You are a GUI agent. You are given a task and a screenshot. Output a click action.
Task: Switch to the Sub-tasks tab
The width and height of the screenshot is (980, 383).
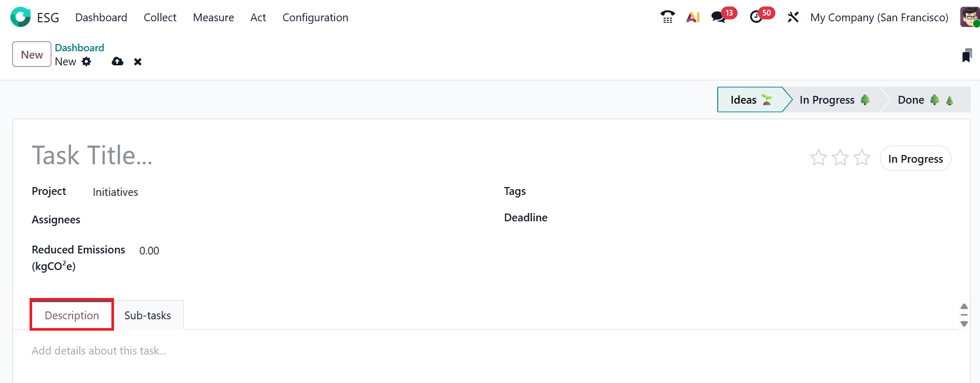(148, 315)
